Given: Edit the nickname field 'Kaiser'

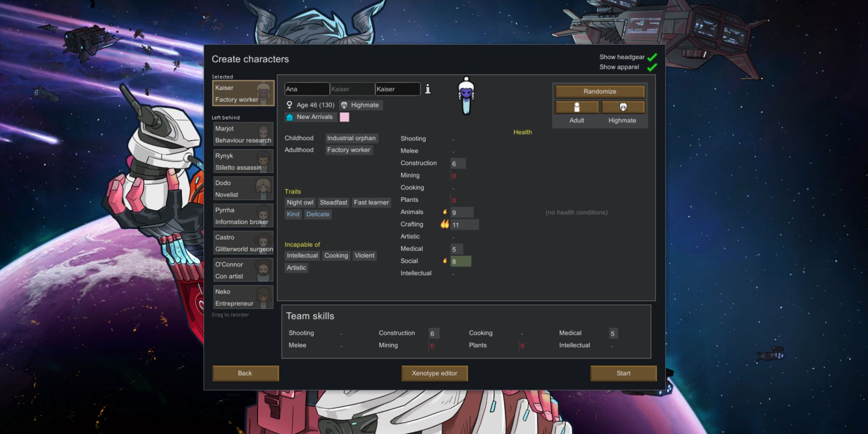Looking at the screenshot, I should click(x=352, y=89).
